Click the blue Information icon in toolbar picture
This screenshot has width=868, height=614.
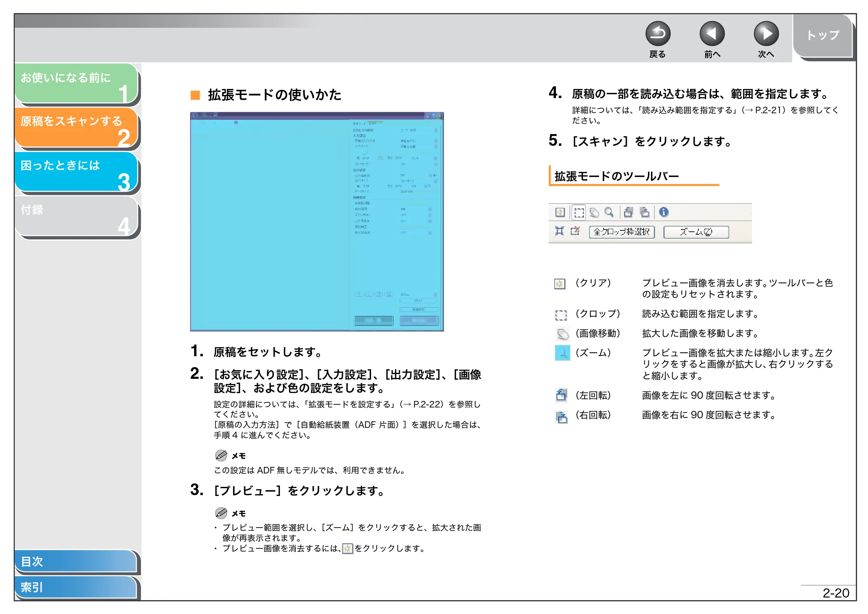(x=664, y=212)
